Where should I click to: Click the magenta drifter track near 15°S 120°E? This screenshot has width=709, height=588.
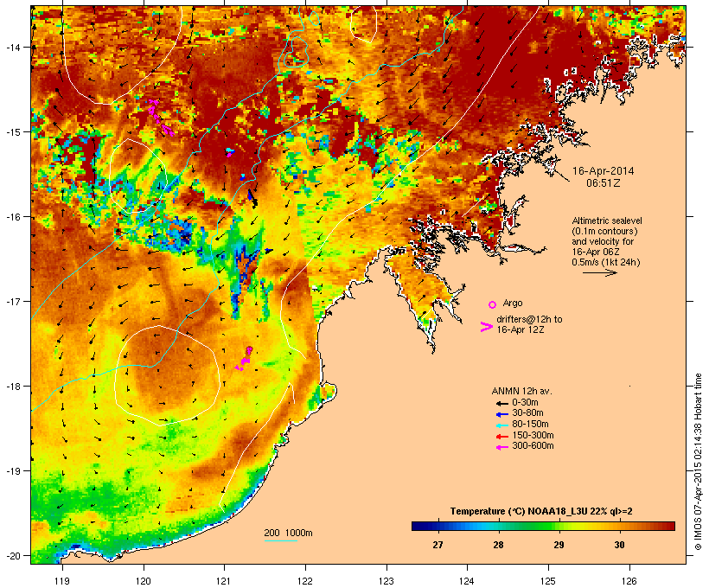(x=161, y=118)
